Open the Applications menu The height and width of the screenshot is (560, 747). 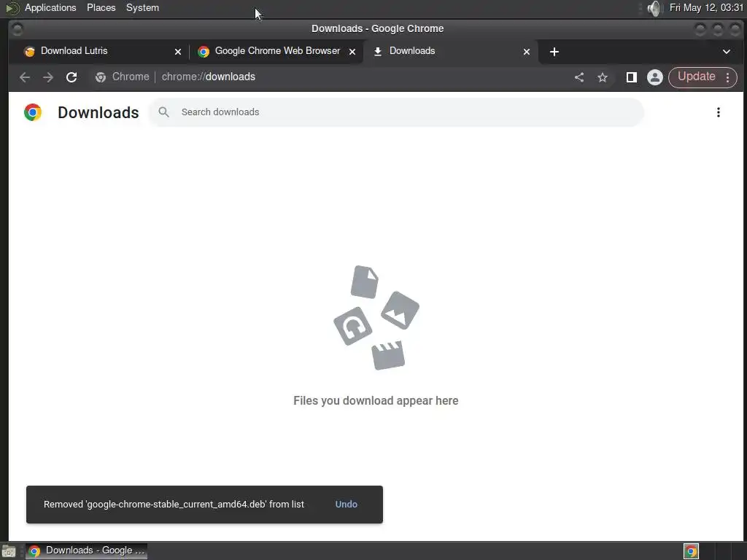50,7
